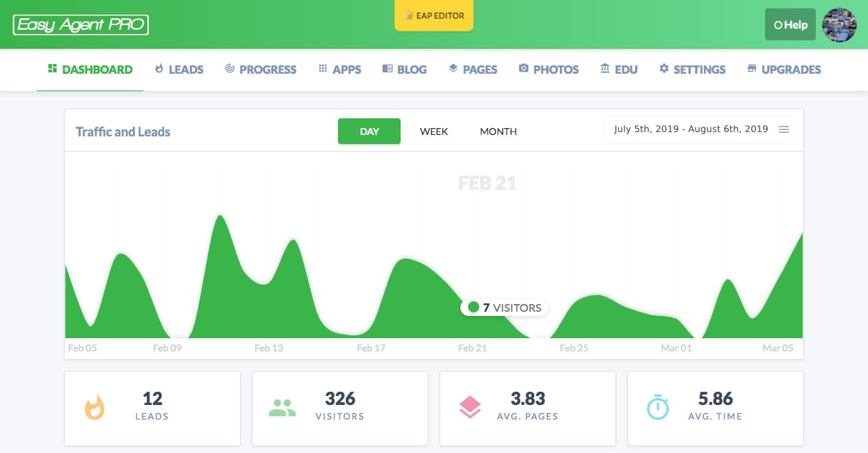Click the stopwatch Avg. Time icon

point(658,408)
